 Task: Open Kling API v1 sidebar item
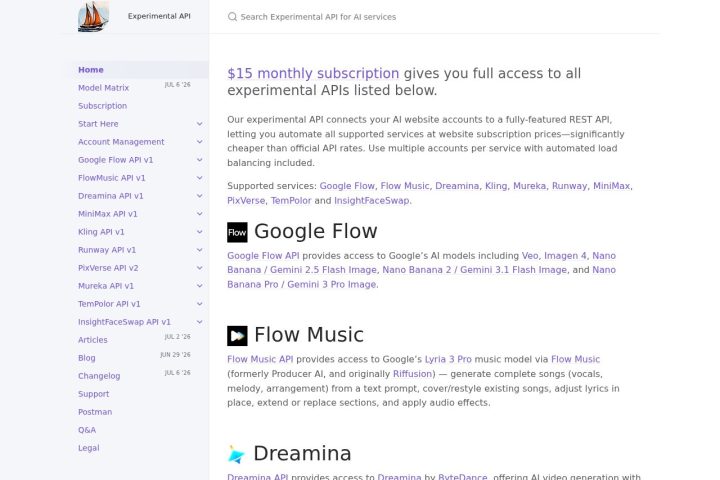(x=101, y=232)
